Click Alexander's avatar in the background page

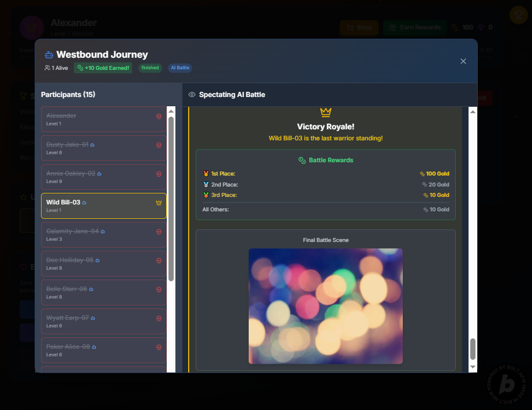pos(32,28)
